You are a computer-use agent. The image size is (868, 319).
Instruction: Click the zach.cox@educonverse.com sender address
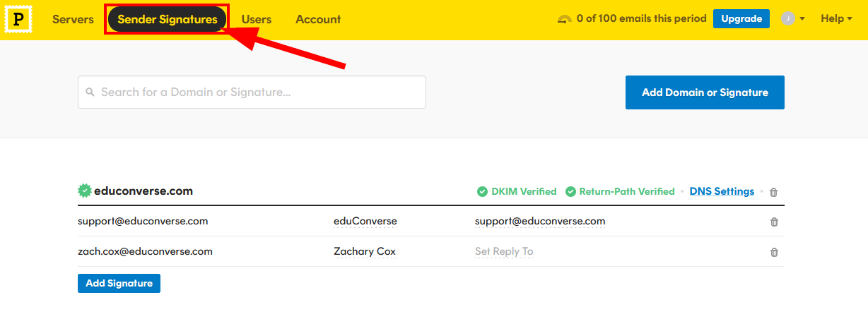click(145, 251)
